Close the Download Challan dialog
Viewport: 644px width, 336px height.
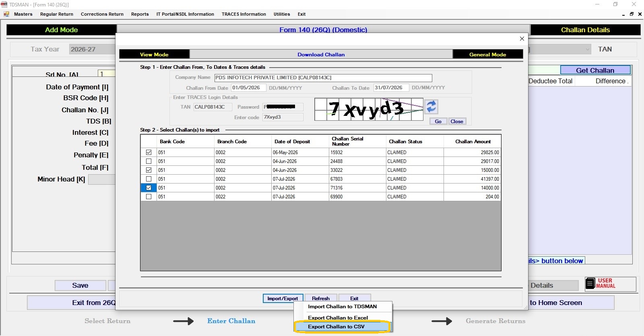point(522,39)
